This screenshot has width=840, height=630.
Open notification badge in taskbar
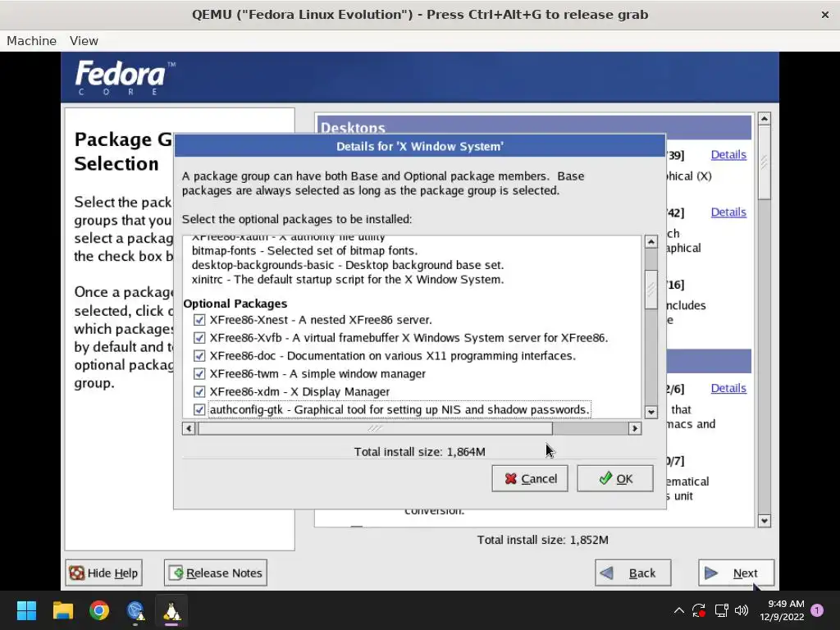coord(817,610)
